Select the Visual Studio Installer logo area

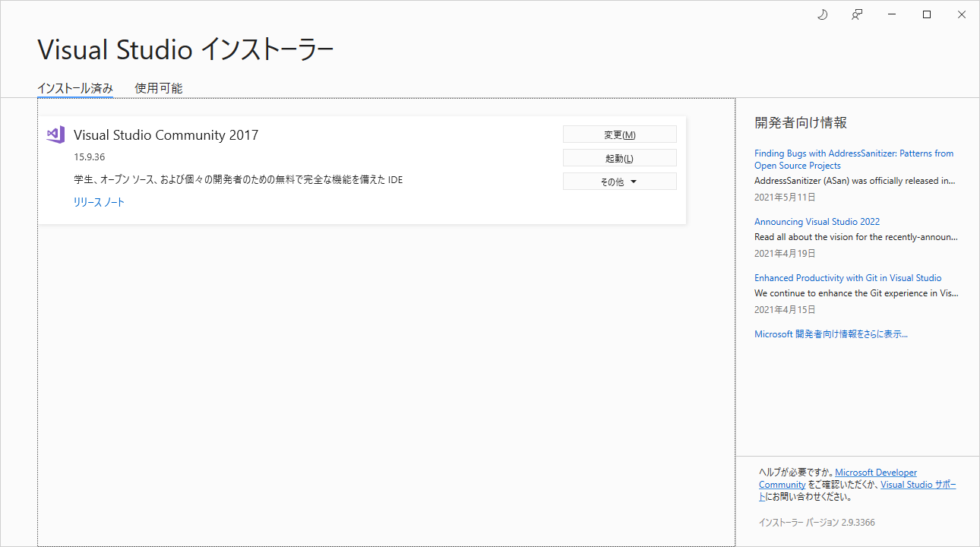pyautogui.click(x=185, y=49)
